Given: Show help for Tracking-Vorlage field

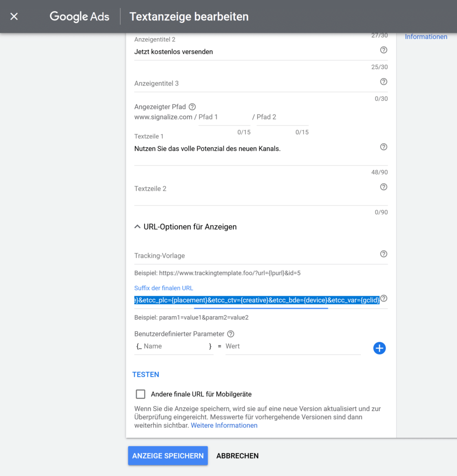Looking at the screenshot, I should [384, 254].
